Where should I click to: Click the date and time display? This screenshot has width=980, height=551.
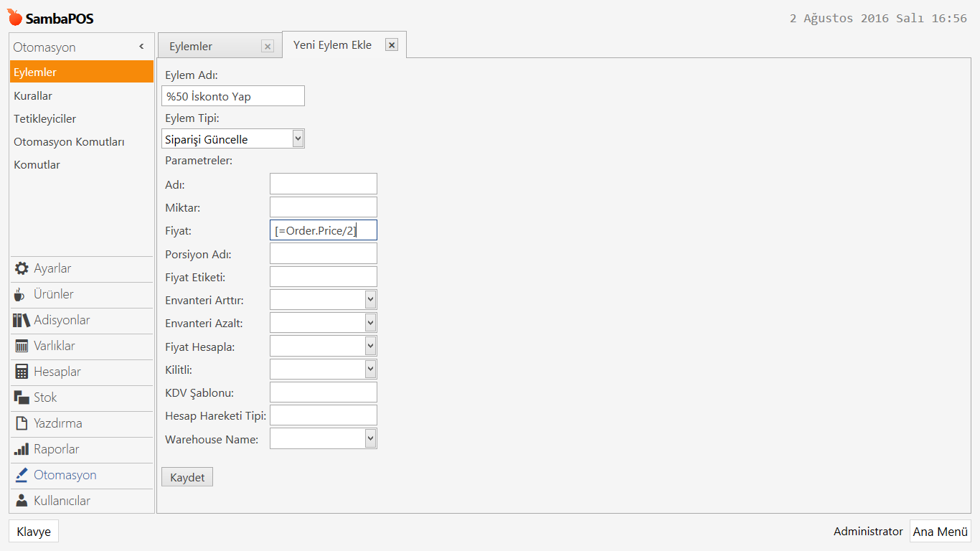coord(878,19)
